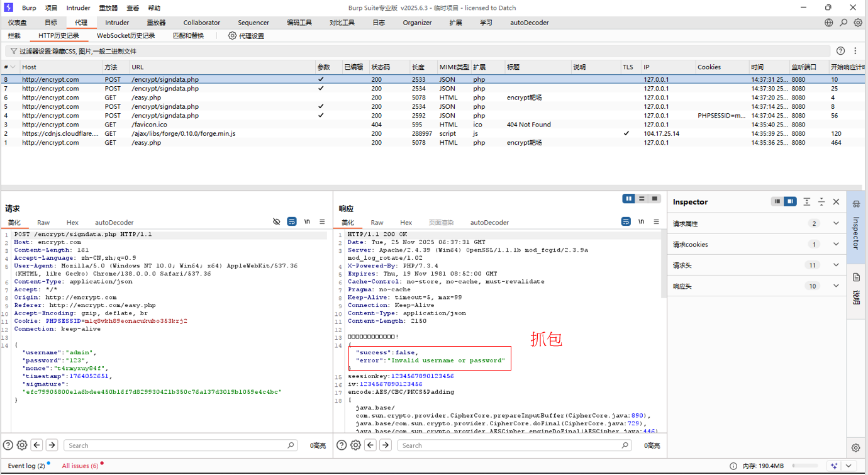
Task: Select history row 2 cdnjs.cloudflare forge.min.js
Action: click(434, 133)
